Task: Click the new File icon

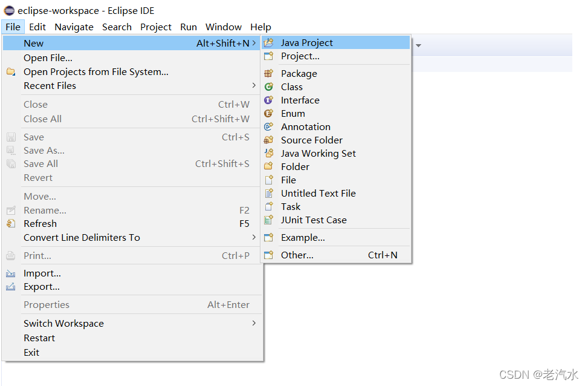Action: click(268, 180)
